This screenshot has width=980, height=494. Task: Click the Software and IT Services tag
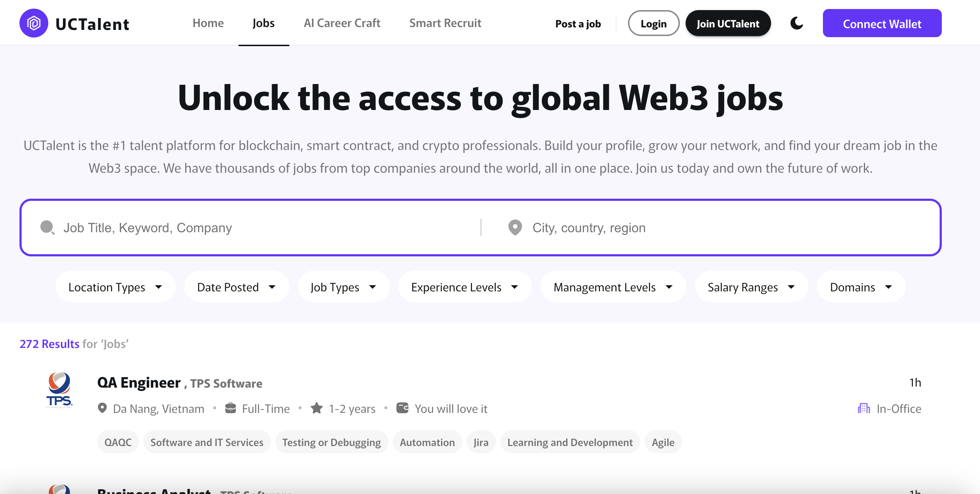tap(206, 442)
